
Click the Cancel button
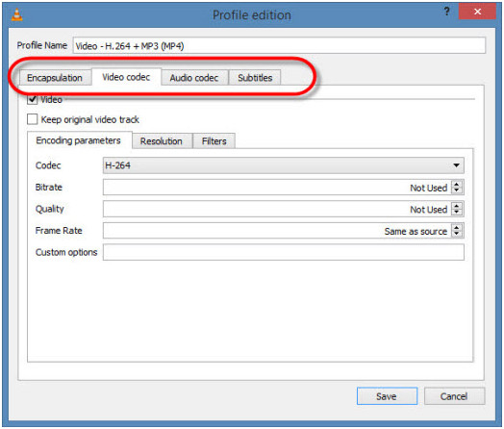454,396
